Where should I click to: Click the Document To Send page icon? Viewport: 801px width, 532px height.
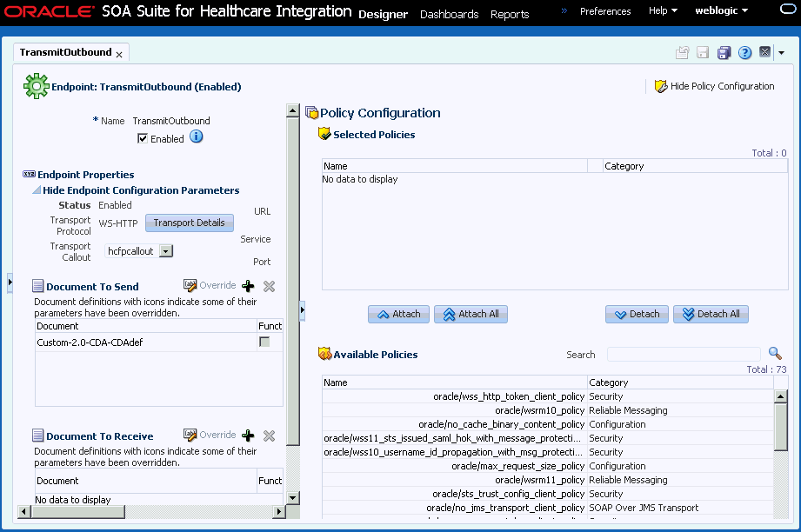tap(37, 285)
